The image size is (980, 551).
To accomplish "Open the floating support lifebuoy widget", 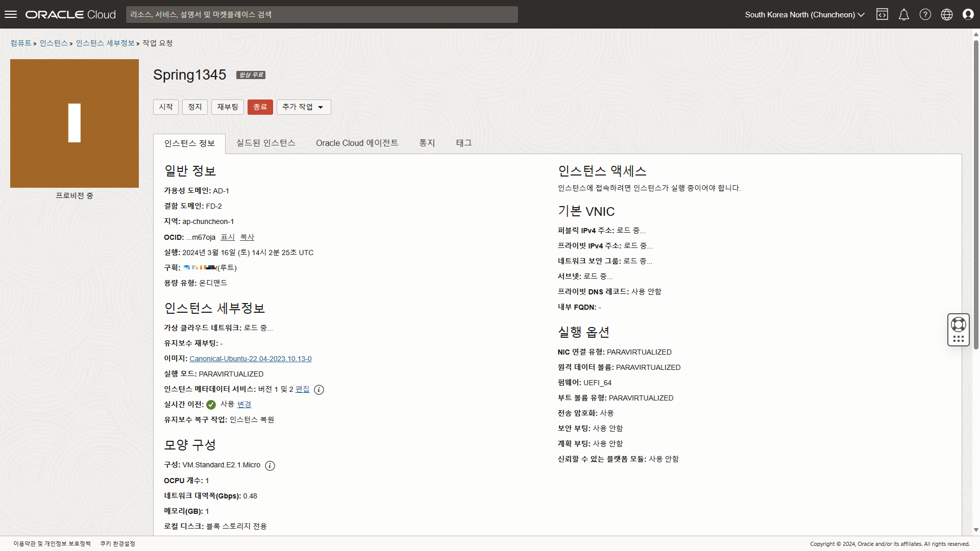I will [958, 324].
